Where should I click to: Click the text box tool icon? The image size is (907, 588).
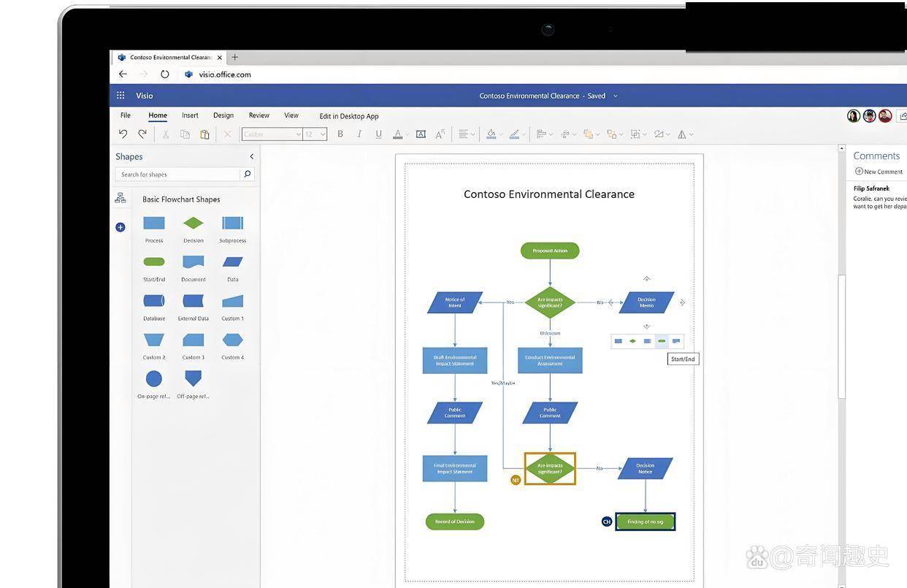coord(421,134)
